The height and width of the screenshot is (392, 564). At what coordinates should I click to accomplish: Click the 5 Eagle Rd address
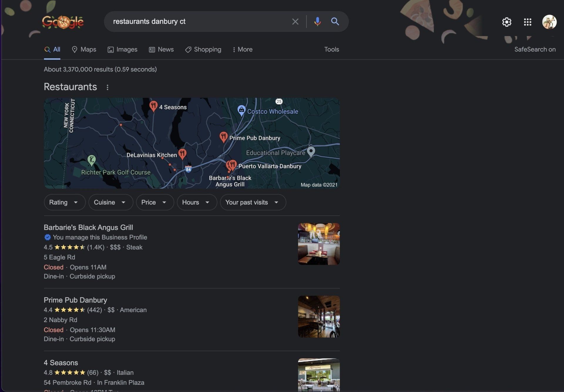click(59, 257)
